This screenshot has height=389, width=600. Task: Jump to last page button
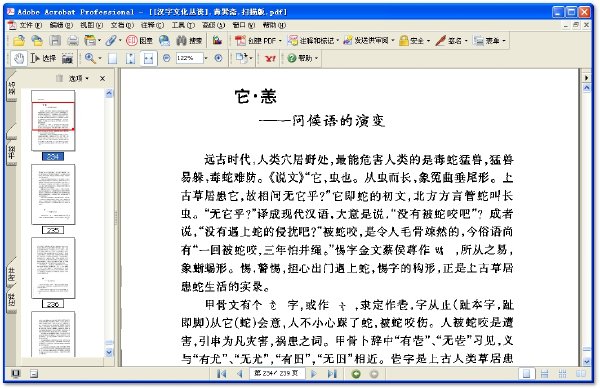tap(332, 374)
